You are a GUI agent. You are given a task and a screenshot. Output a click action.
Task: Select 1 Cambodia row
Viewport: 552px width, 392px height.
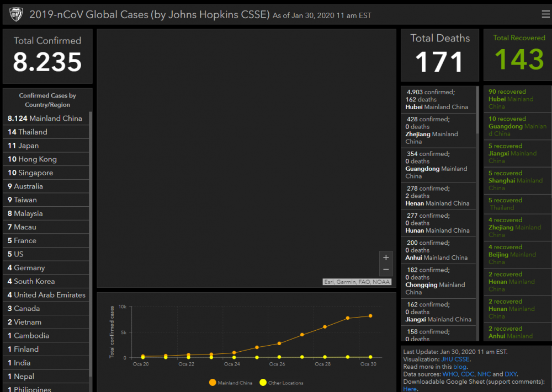[x=46, y=336]
